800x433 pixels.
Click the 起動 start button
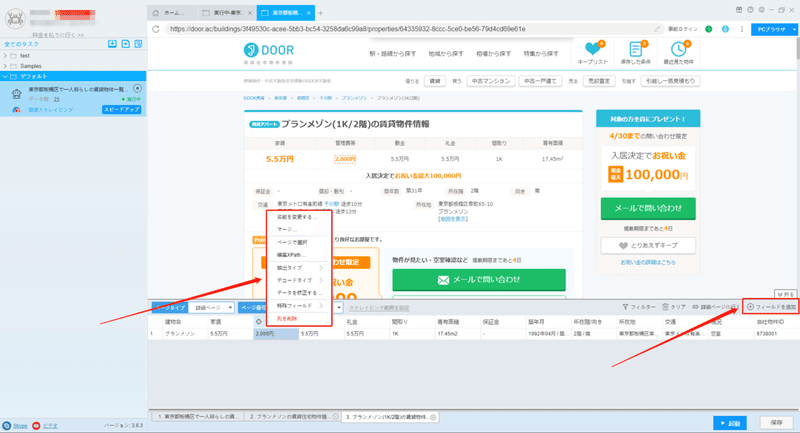coord(730,423)
